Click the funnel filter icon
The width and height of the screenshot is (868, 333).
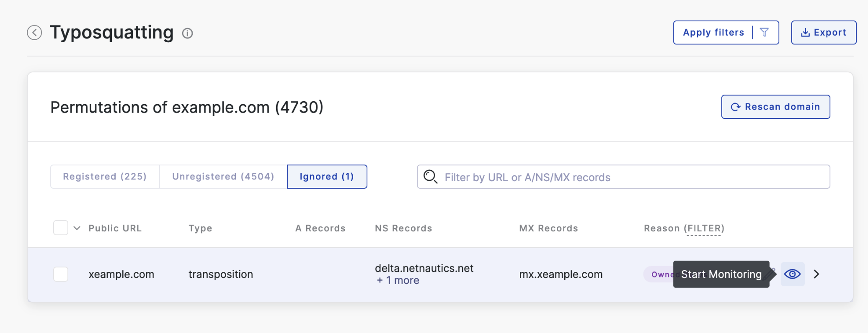(764, 32)
